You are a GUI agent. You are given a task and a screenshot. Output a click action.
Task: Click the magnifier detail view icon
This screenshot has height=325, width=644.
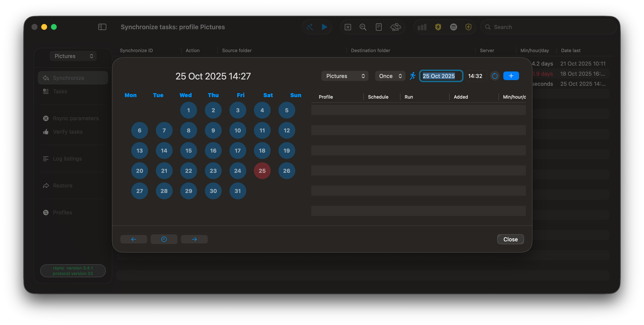(363, 27)
